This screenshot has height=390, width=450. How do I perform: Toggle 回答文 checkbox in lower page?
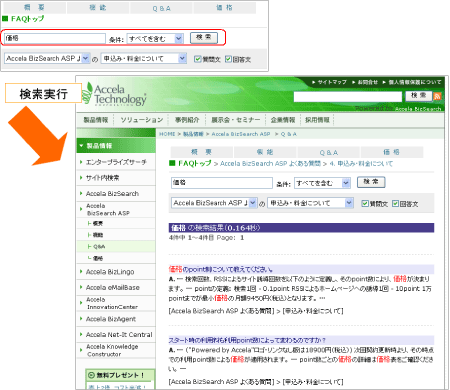[395, 203]
